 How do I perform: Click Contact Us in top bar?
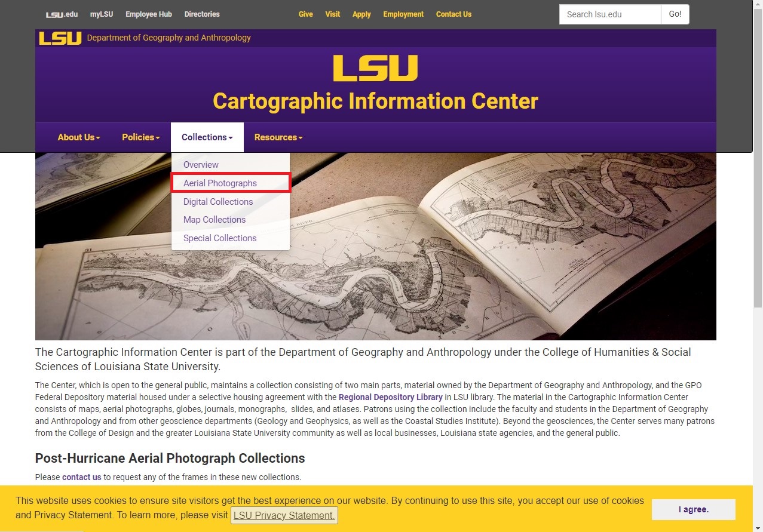pos(453,14)
